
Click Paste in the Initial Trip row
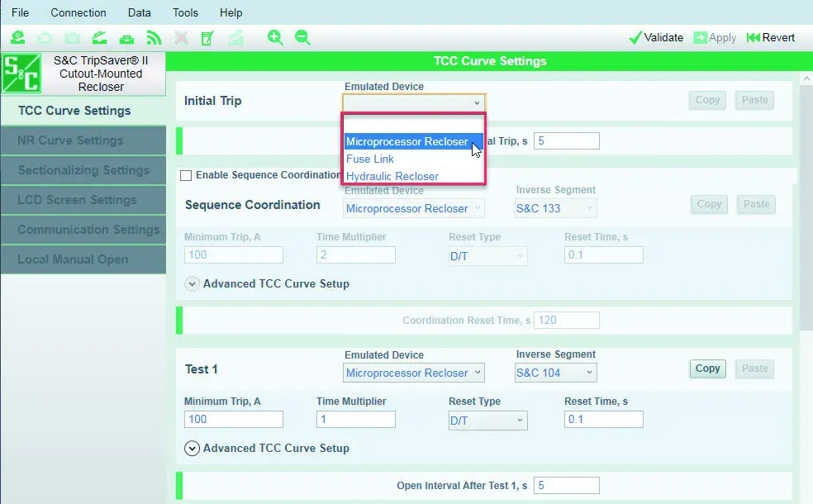click(754, 100)
